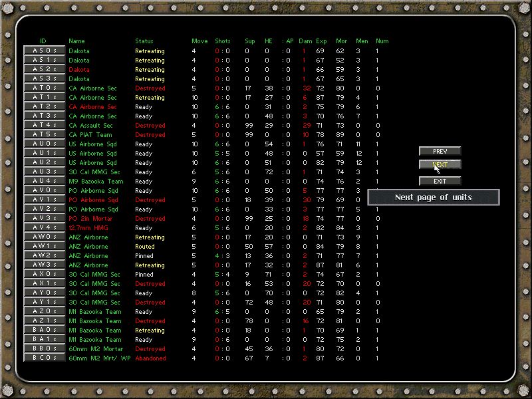
Task: Click the Dam column header
Action: 305,41
